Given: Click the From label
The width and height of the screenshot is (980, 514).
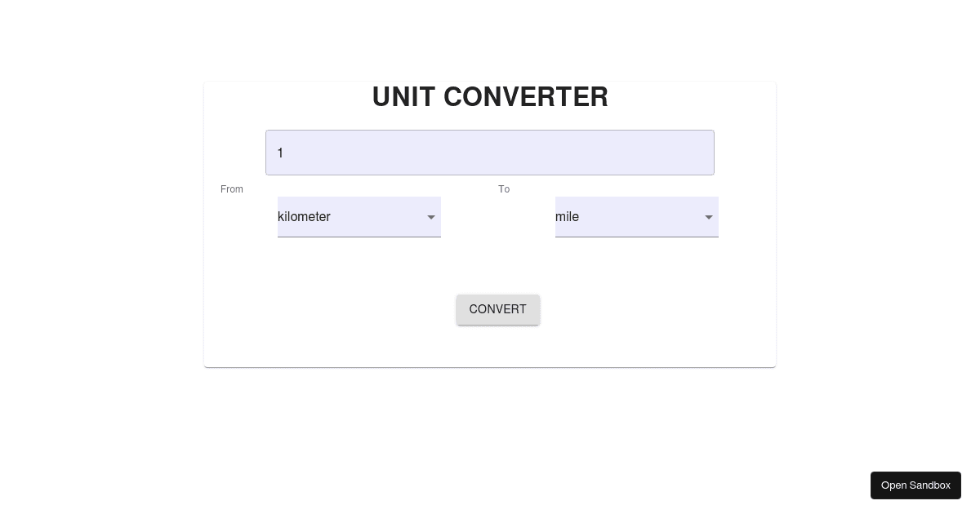Looking at the screenshot, I should coord(231,189).
